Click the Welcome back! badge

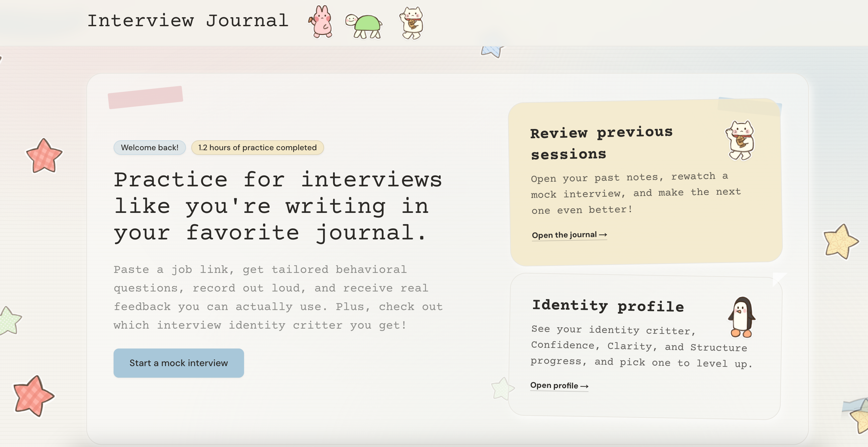click(150, 148)
